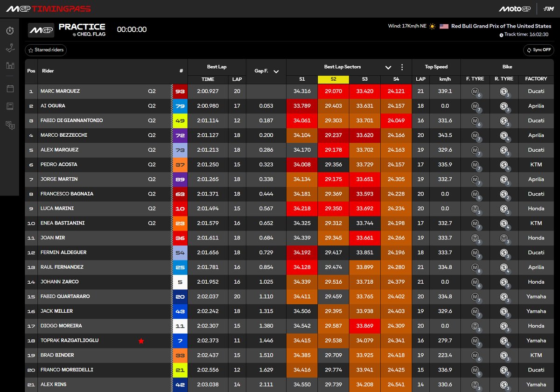Click top speed 343.5 for Bezzecchi

pyautogui.click(x=445, y=135)
